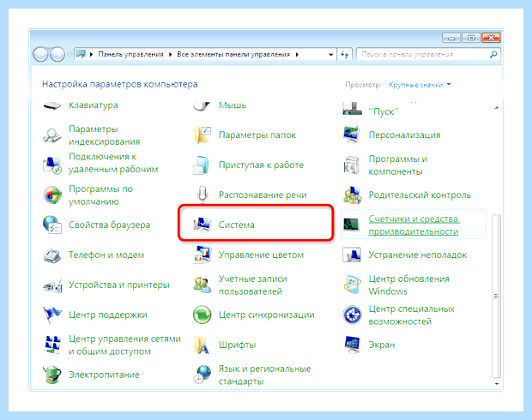Image resolution: width=532 pixels, height=420 pixels.
Task: Click the Шрифты fonts icon
Action: [x=203, y=345]
